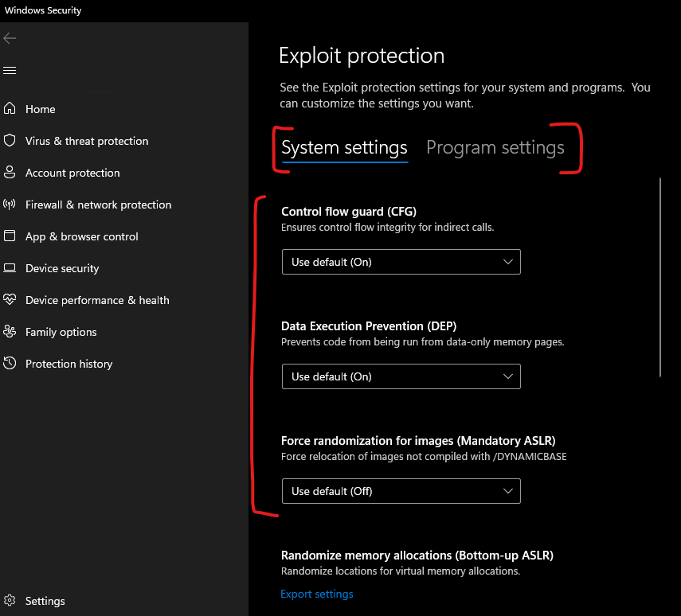Open Settings gear icon in sidebar
Screen dimensions: 681x616
pyautogui.click(x=10, y=600)
